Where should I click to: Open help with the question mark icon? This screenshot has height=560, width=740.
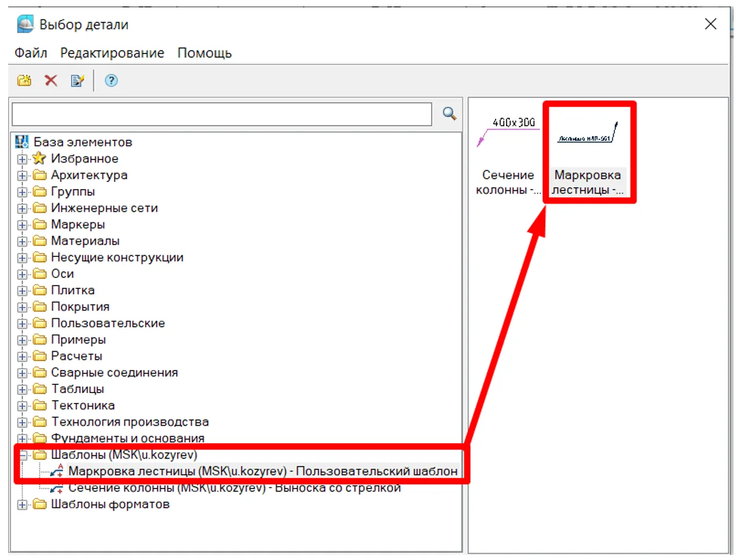111,81
